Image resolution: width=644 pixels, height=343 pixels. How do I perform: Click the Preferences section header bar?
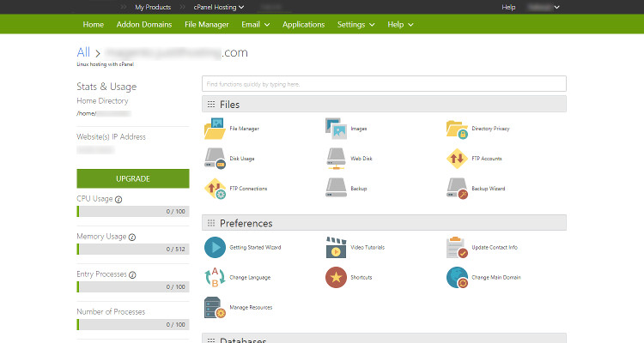pos(384,223)
